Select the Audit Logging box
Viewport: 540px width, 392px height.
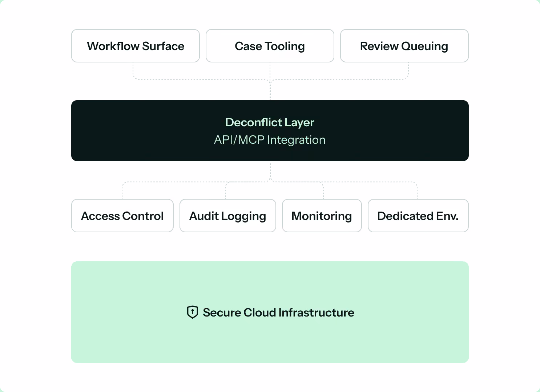click(x=228, y=216)
